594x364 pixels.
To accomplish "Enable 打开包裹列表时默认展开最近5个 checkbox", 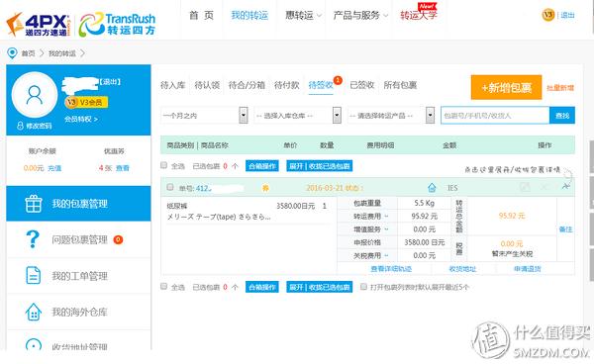I will (363, 287).
